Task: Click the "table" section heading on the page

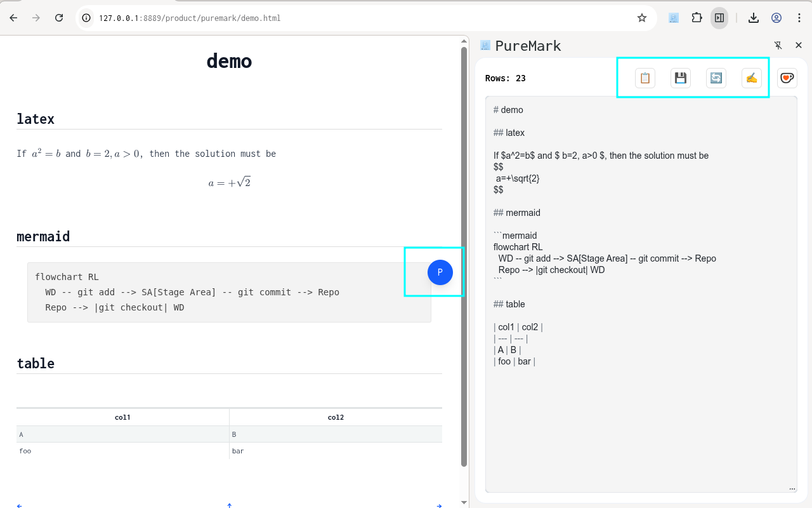Action: [36, 363]
